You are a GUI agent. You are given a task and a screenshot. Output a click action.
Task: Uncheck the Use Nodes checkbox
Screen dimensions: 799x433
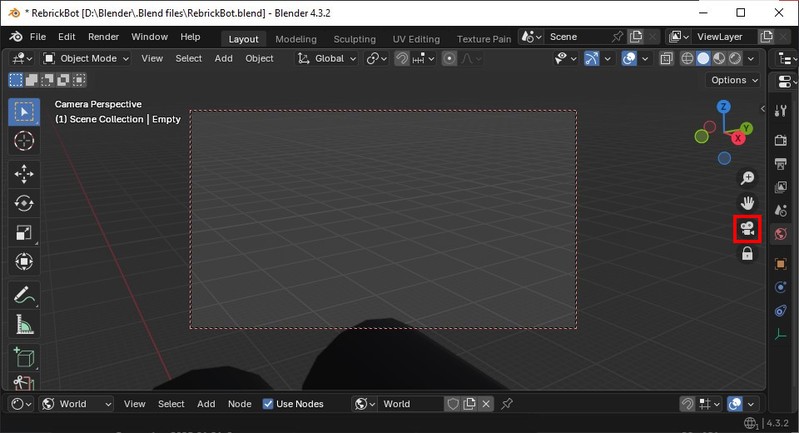[x=268, y=404]
